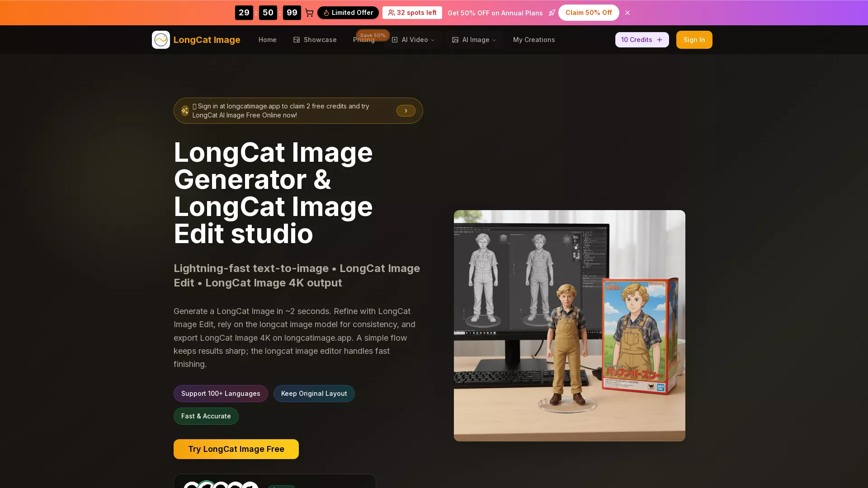Claim the 50% off annual plan offer
The image size is (868, 488).
[589, 13]
